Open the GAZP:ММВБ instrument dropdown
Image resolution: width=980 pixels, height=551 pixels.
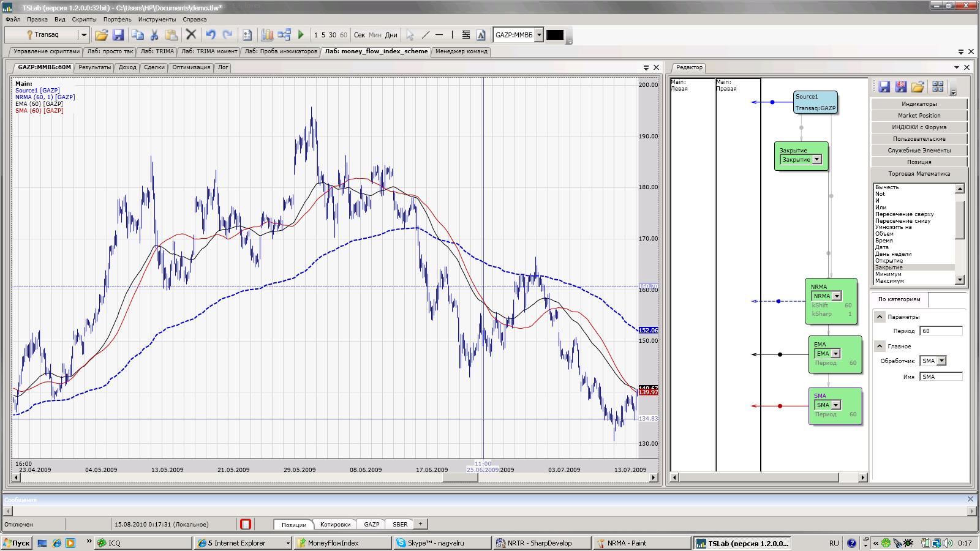coord(539,35)
